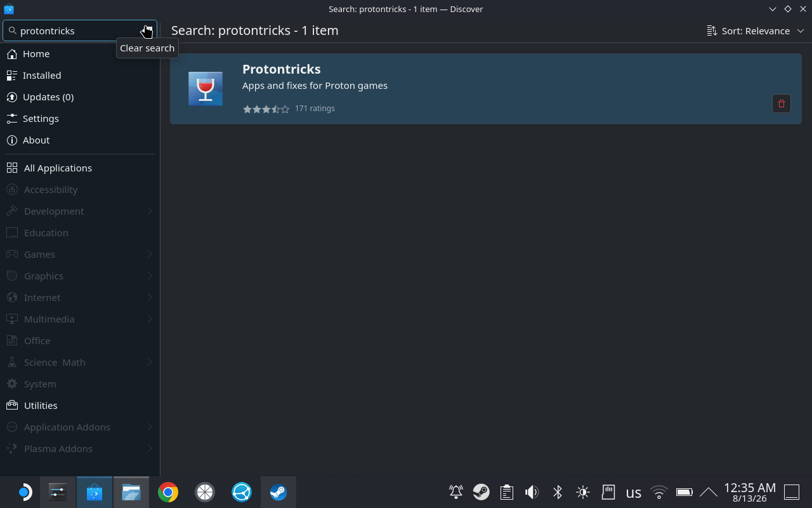812x508 pixels.
Task: Open the clipboard tray icon
Action: coord(506,492)
